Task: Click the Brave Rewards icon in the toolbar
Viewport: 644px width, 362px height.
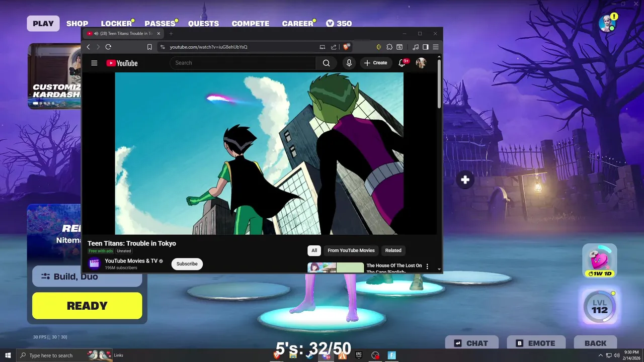Action: 379,47
